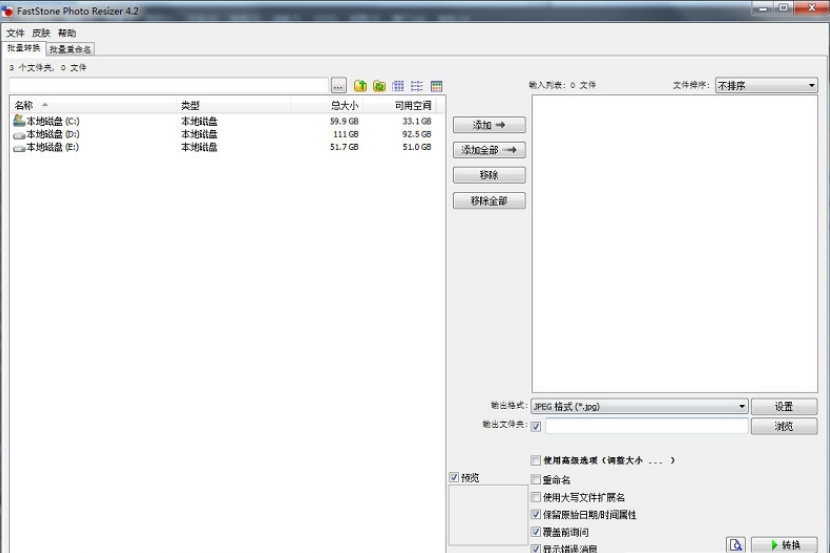
Task: Sort by the 总大小 column header
Action: [327, 105]
